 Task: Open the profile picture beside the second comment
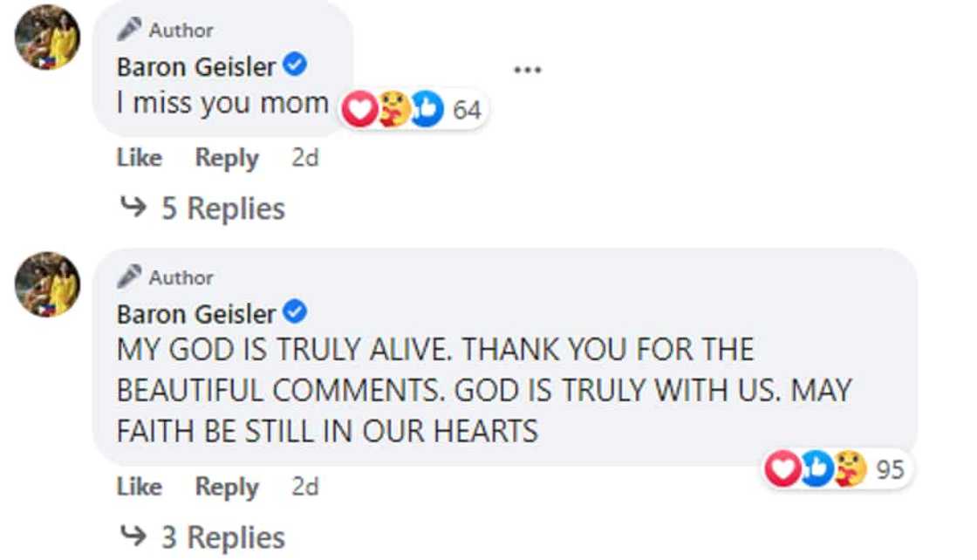(x=48, y=284)
